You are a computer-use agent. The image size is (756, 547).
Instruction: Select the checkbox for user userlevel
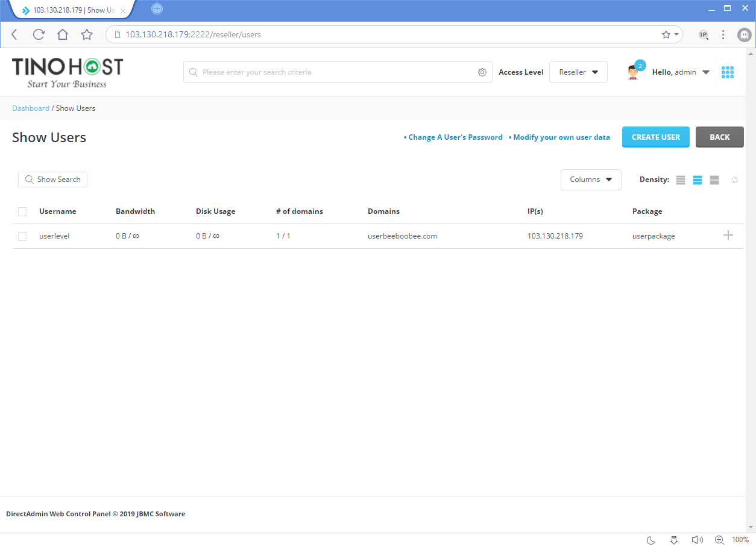coord(22,236)
